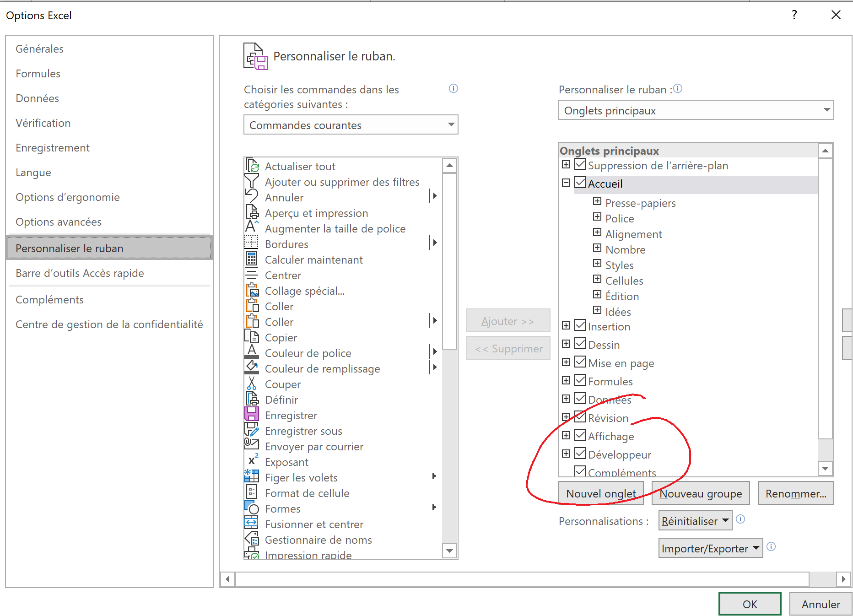This screenshot has width=853, height=616.
Task: Click the Couleur de remplissage paint bucket icon
Action: [x=252, y=368]
